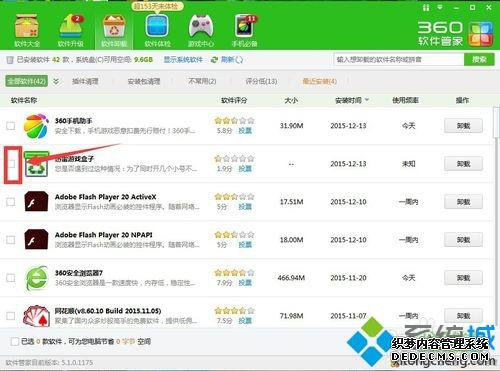Click the 31.90M size value
Screen dimensions: 500x371
point(291,126)
